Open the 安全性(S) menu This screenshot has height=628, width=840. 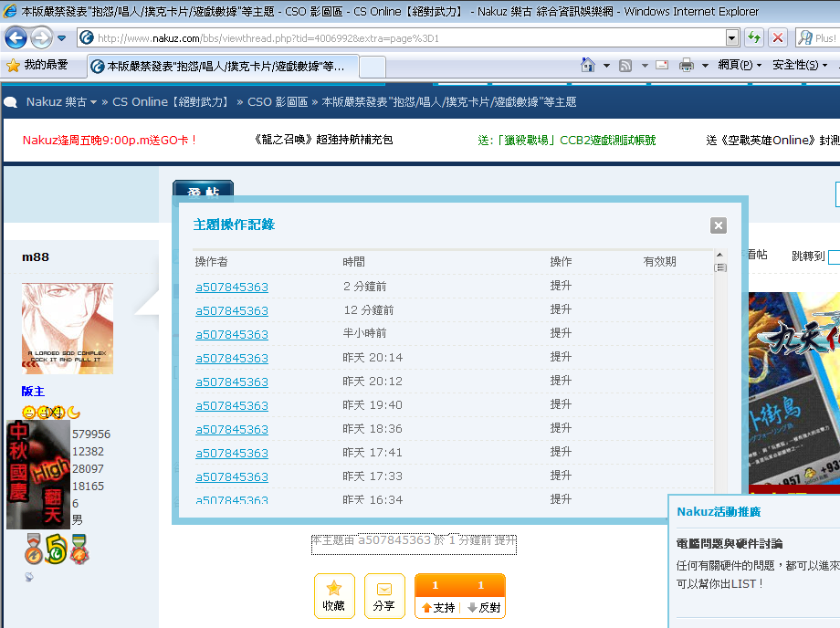pos(799,66)
